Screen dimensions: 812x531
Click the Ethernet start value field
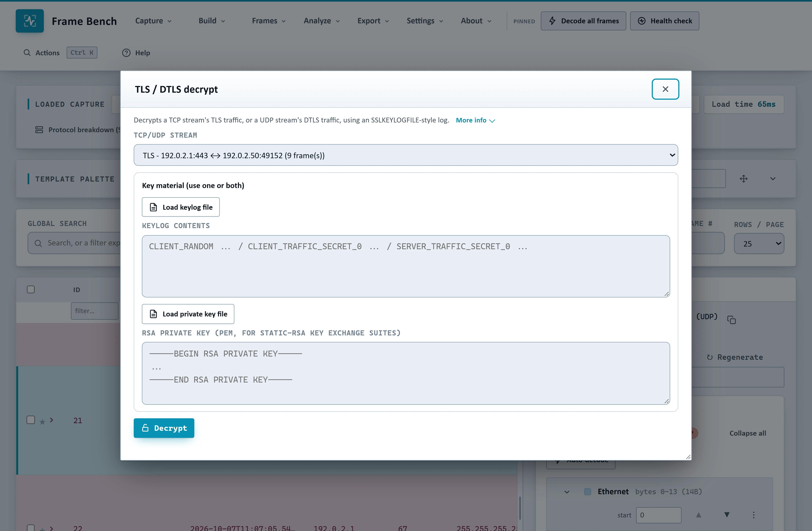658,515
